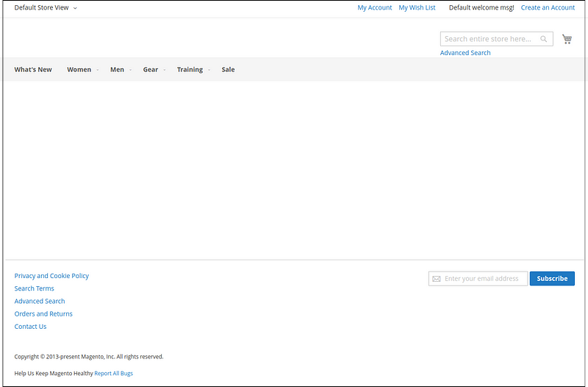Click the envelope icon in newsletter field
The width and height of the screenshot is (588, 387).
coord(437,279)
